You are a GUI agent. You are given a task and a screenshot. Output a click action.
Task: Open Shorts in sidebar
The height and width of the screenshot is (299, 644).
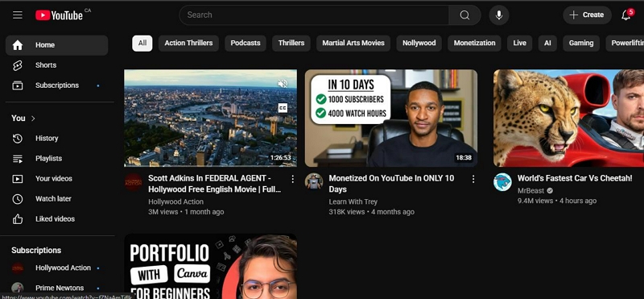56,65
